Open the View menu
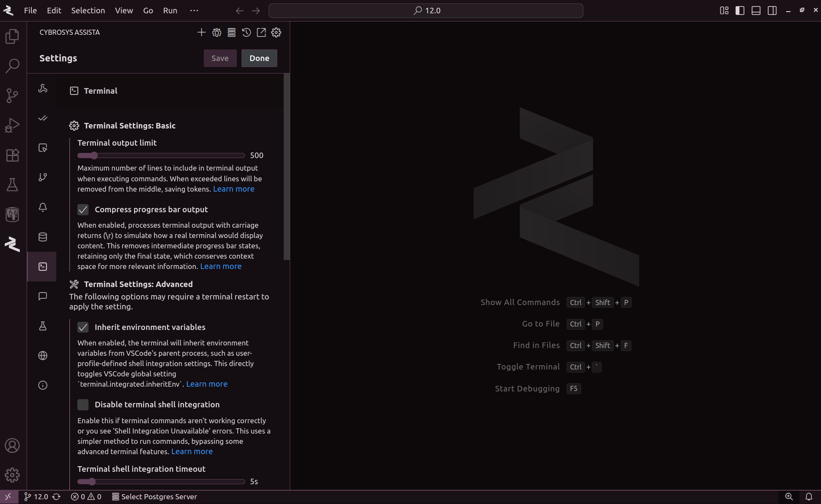The width and height of the screenshot is (821, 504). coord(124,10)
